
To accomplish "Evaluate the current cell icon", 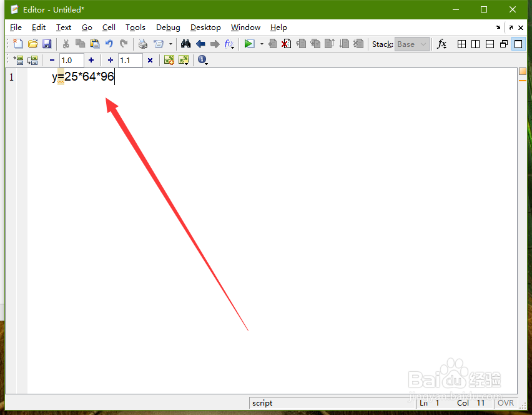I will 18,61.
